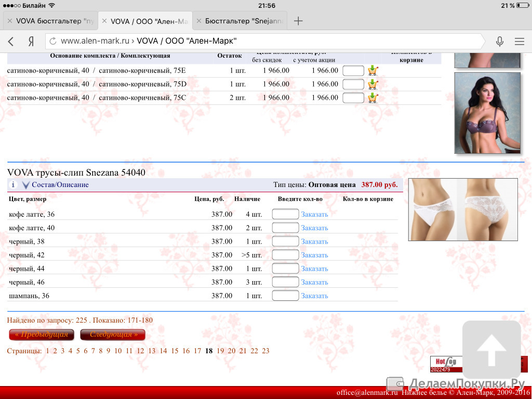The image size is (532, 399).
Task: Close the Бюстгальтер Snejanna tab
Action: pyautogui.click(x=199, y=21)
